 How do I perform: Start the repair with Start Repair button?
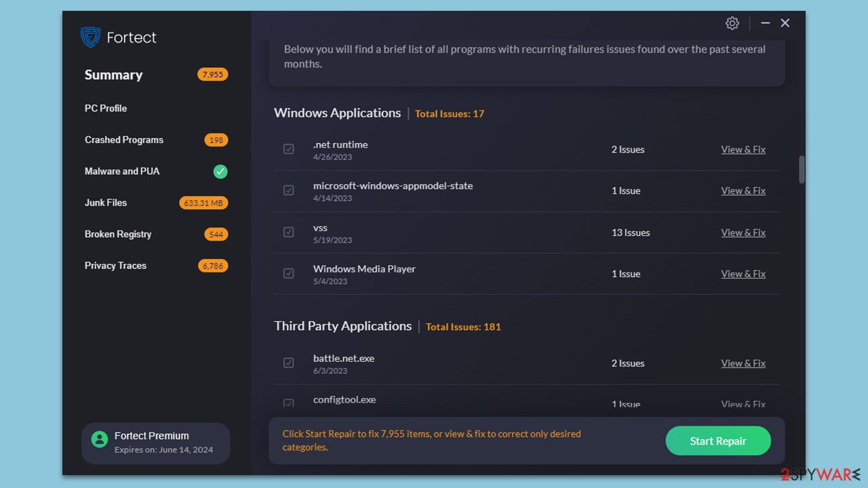[x=718, y=441]
